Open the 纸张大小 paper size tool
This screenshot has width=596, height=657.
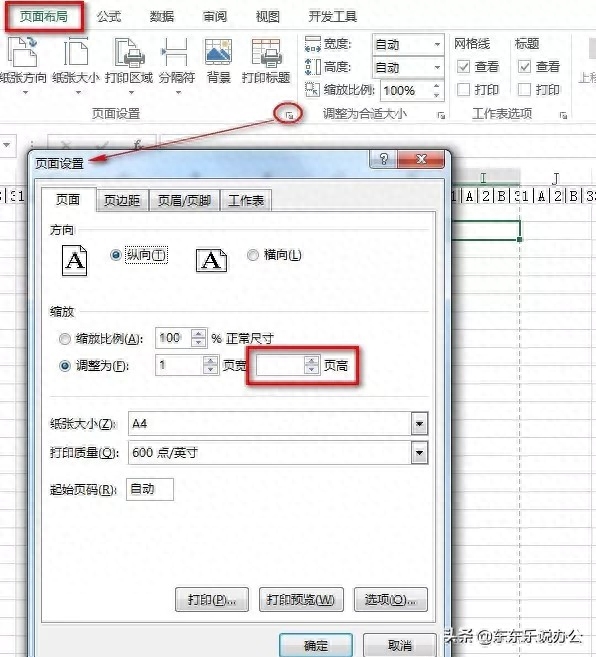[76, 65]
